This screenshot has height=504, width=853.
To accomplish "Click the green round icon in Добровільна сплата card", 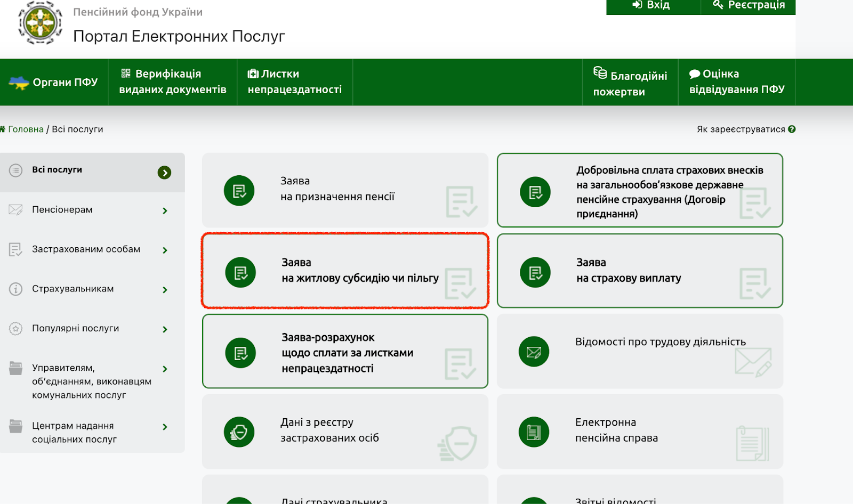I will (x=535, y=192).
